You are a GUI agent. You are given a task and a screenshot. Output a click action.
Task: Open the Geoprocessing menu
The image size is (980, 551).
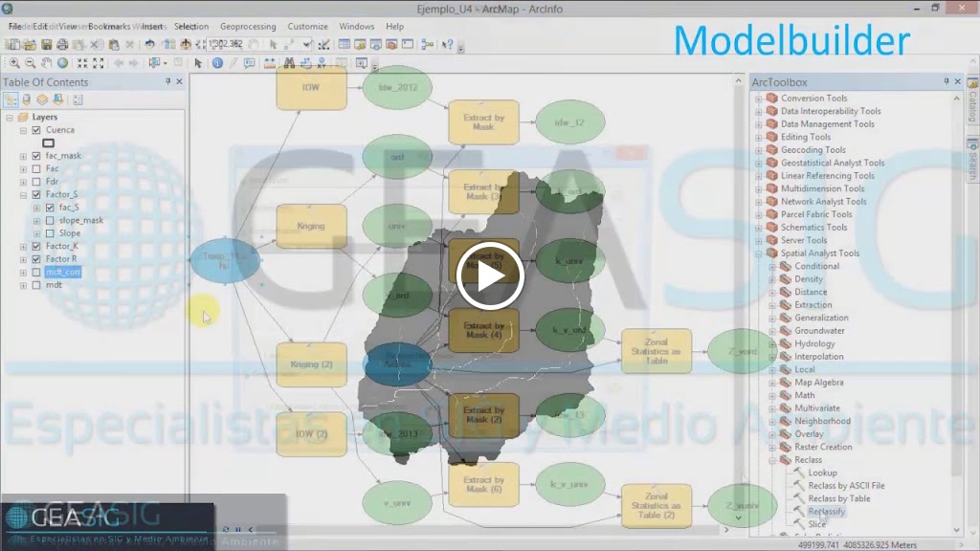(248, 26)
